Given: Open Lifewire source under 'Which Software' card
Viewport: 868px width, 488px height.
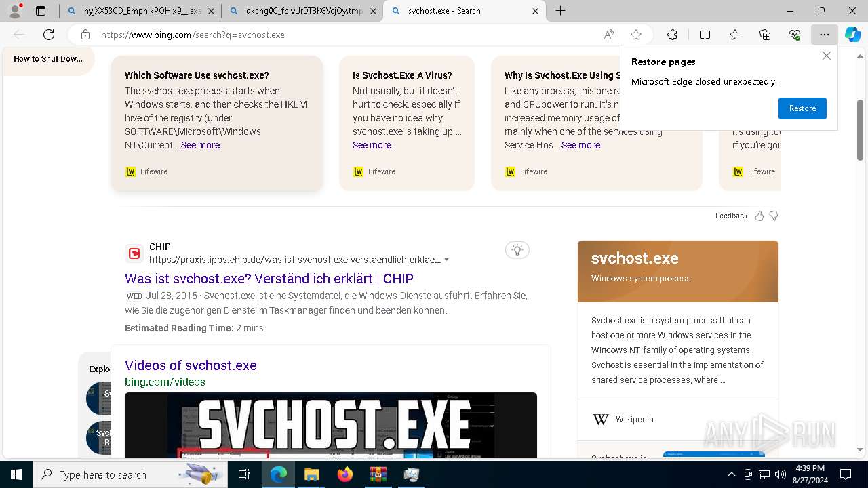Looking at the screenshot, I should point(146,171).
